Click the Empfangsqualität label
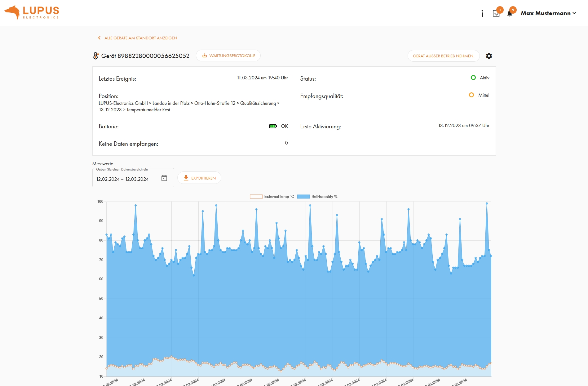The width and height of the screenshot is (588, 386). click(322, 96)
